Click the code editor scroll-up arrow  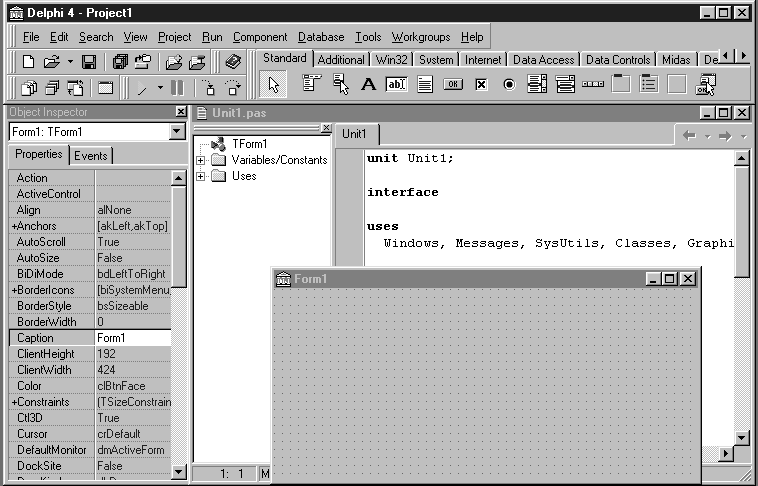(741, 158)
